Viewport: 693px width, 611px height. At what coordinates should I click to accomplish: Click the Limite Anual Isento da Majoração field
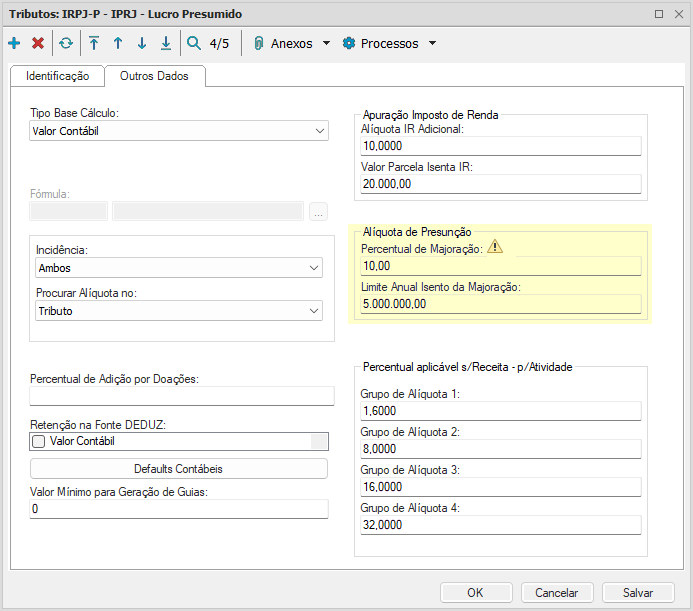501,304
